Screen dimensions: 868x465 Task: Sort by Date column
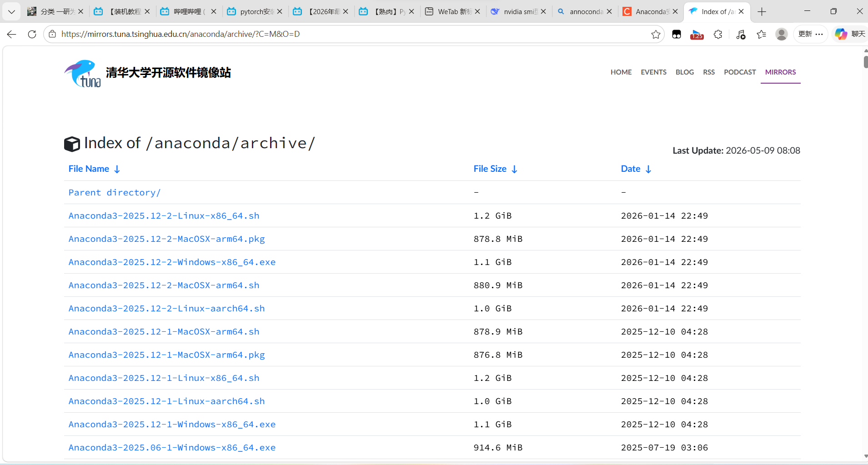click(636, 169)
